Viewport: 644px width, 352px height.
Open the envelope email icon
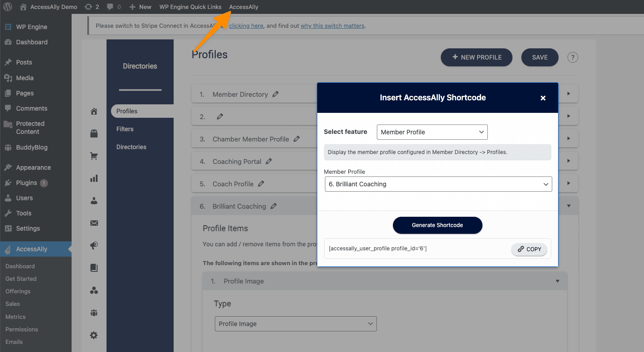[x=94, y=223]
